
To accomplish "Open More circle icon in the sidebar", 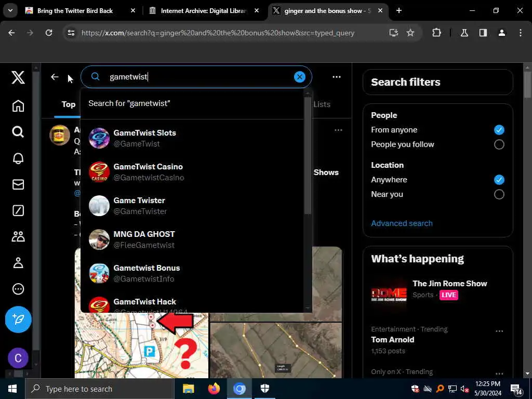I will pyautogui.click(x=18, y=289).
